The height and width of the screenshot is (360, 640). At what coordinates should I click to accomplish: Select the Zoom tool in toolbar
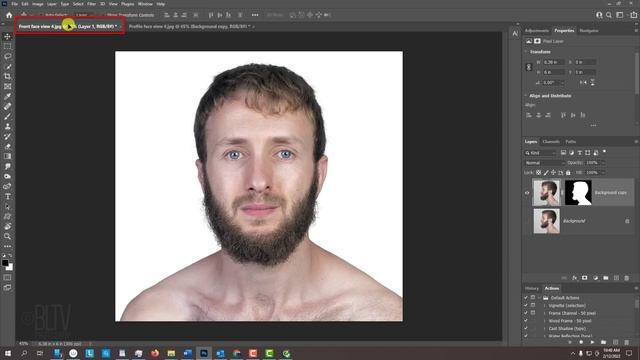7,236
